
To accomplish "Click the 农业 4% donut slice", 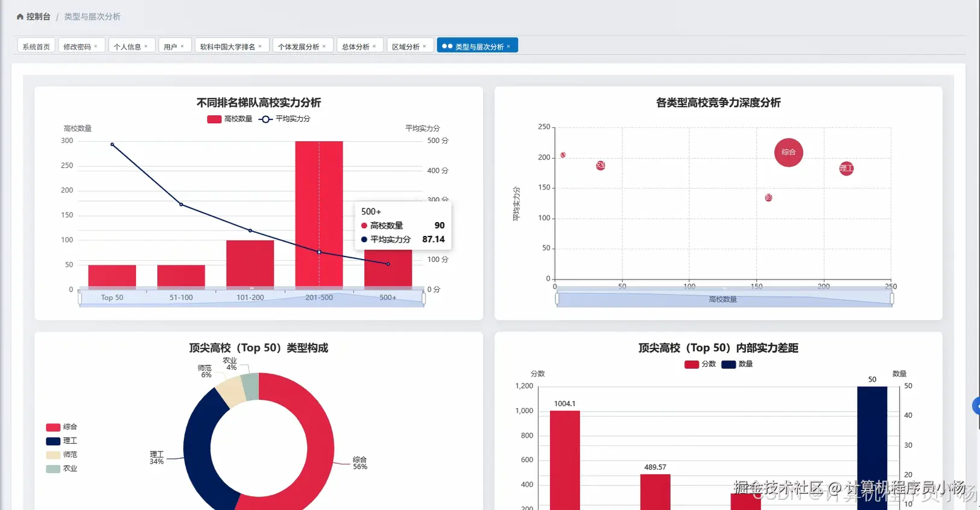I will (251, 386).
